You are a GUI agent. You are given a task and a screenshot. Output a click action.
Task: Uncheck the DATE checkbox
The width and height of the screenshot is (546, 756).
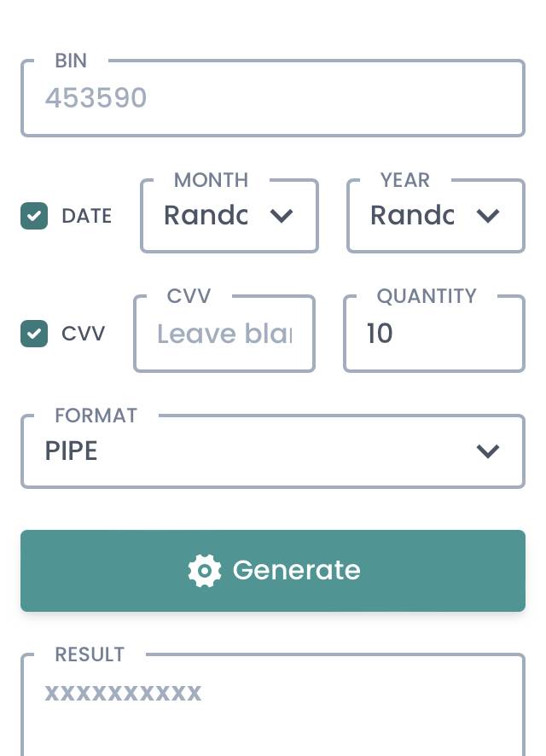click(x=34, y=216)
